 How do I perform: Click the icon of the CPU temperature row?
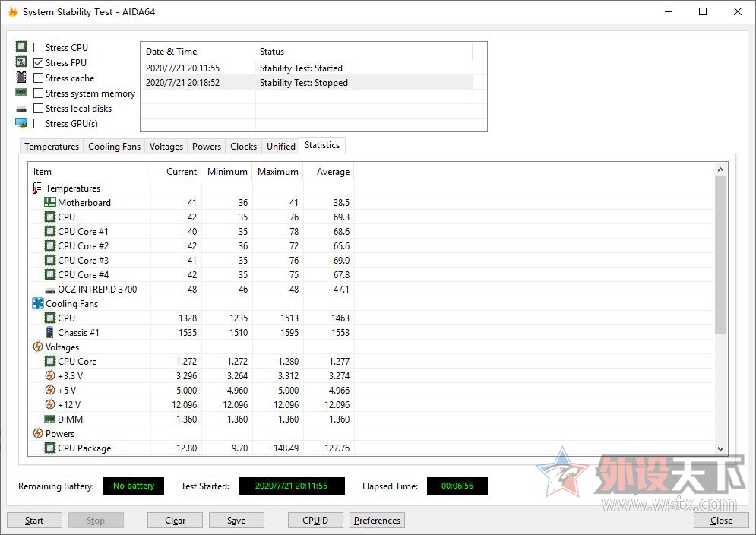tap(50, 217)
